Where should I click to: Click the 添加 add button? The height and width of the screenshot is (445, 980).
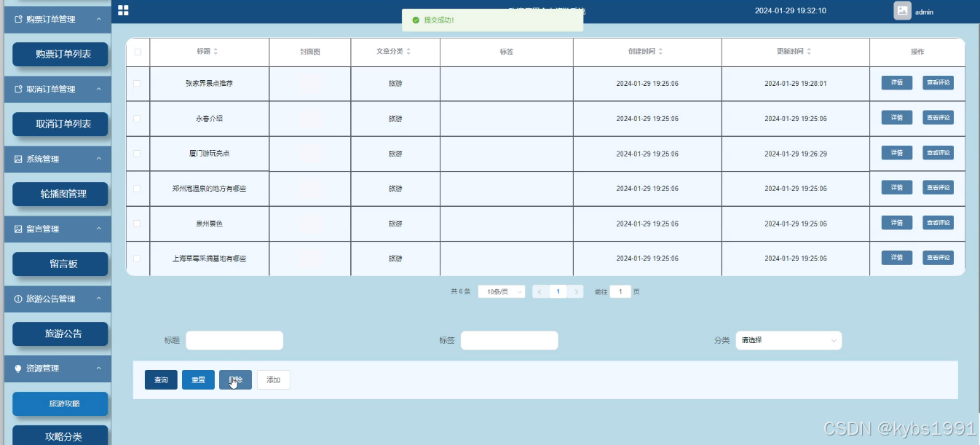tap(273, 380)
